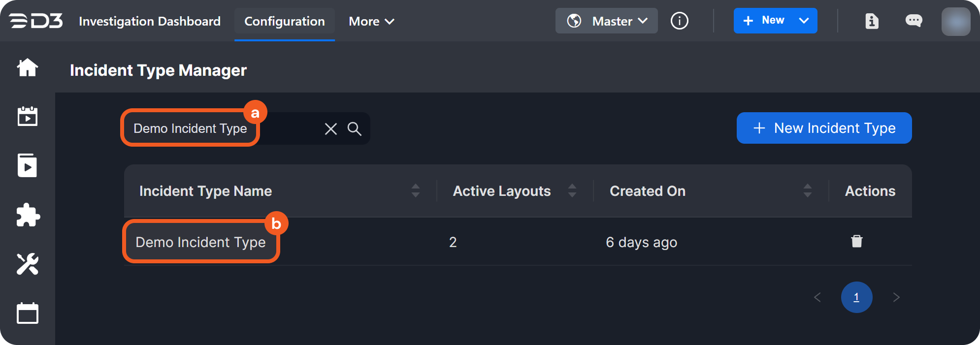980x345 pixels.
Task: Open the info circle icon
Action: point(680,21)
